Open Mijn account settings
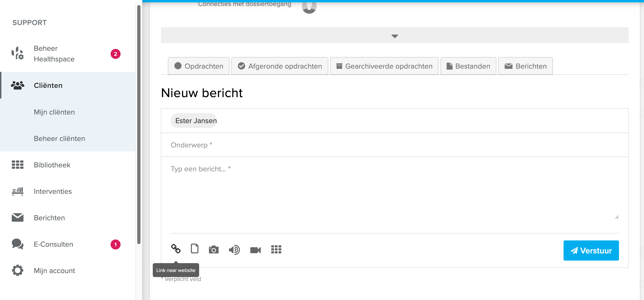Screen dimensions: 644x300 click(68, 271)
